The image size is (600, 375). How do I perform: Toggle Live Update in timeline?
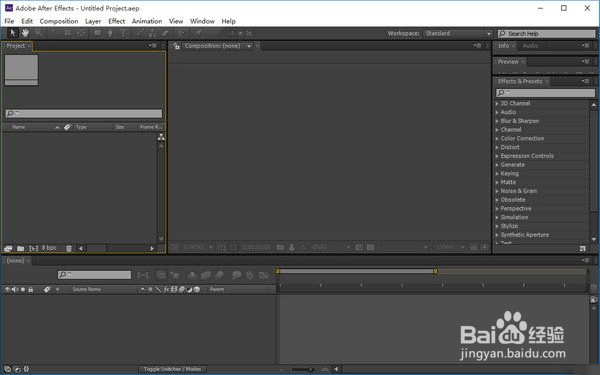(x=161, y=275)
